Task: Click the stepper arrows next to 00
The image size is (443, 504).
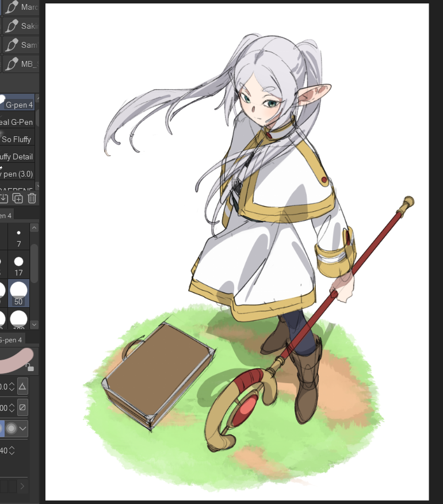Action: coord(12,407)
